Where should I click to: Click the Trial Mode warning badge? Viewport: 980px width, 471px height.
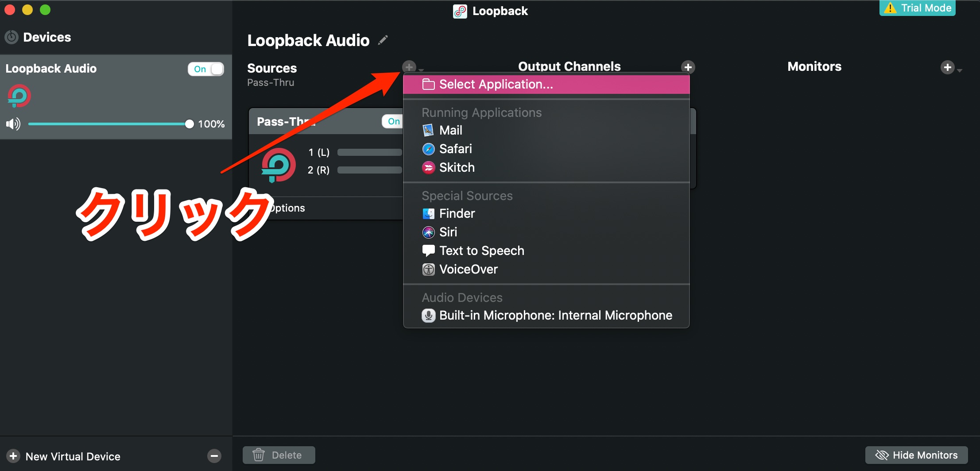click(917, 8)
